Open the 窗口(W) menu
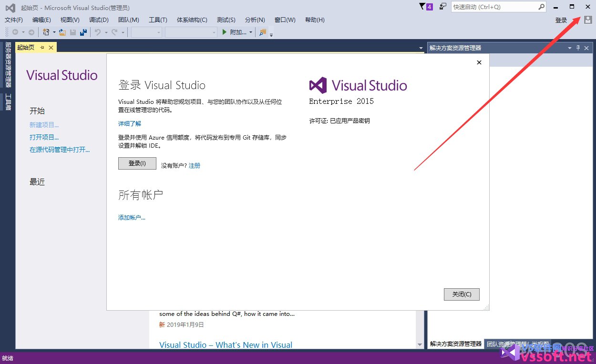This screenshot has width=596, height=364. [285, 20]
